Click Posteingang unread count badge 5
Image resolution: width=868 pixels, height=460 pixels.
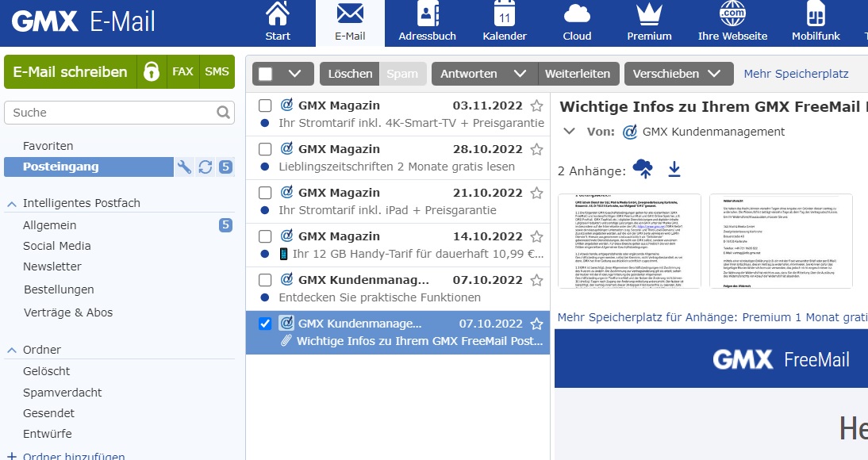click(225, 167)
